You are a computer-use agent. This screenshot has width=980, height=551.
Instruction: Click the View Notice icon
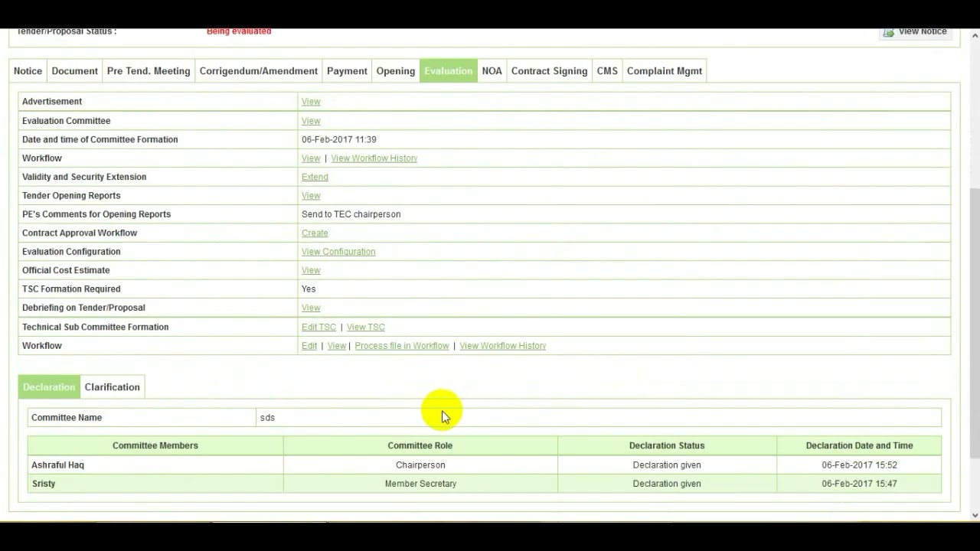click(888, 32)
